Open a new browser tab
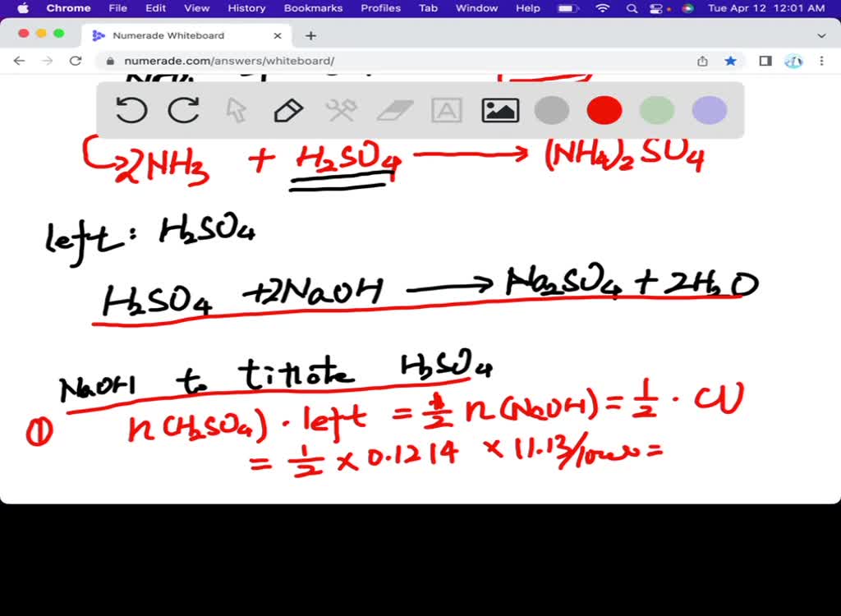This screenshot has width=841, height=616. [310, 35]
